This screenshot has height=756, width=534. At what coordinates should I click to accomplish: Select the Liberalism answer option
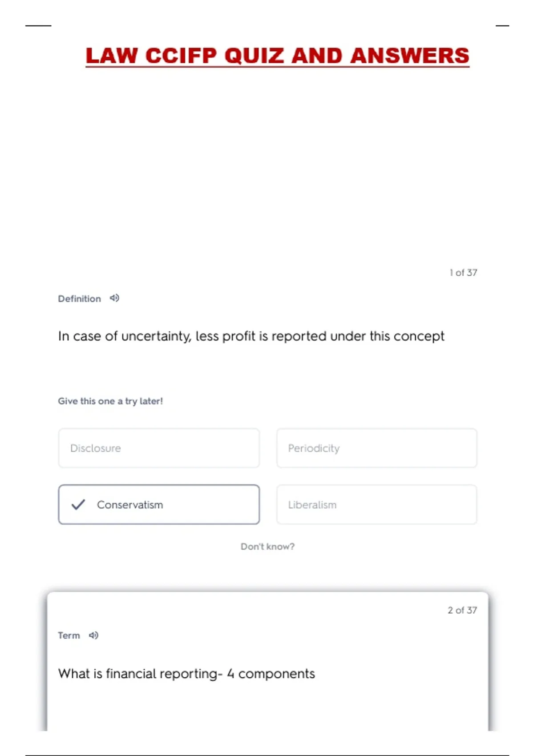[376, 504]
